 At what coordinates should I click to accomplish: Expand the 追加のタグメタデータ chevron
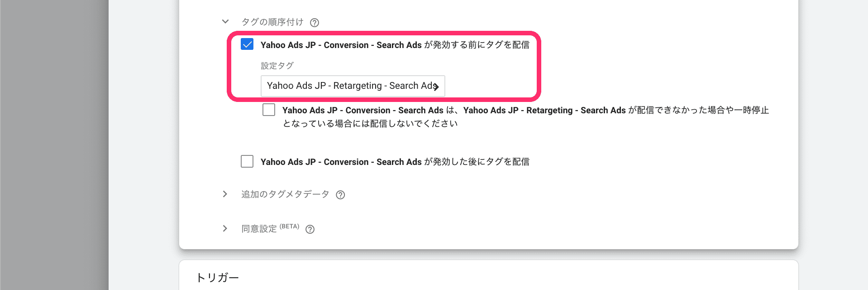coord(225,194)
